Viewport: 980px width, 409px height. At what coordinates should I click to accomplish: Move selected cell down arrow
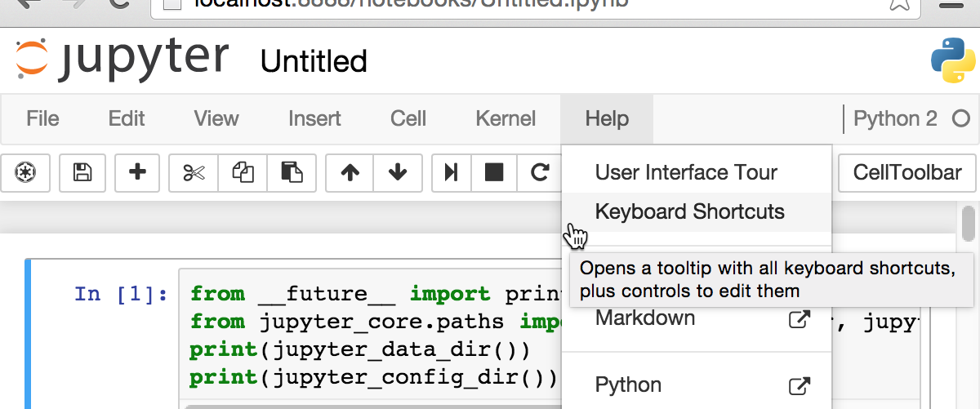click(x=398, y=172)
